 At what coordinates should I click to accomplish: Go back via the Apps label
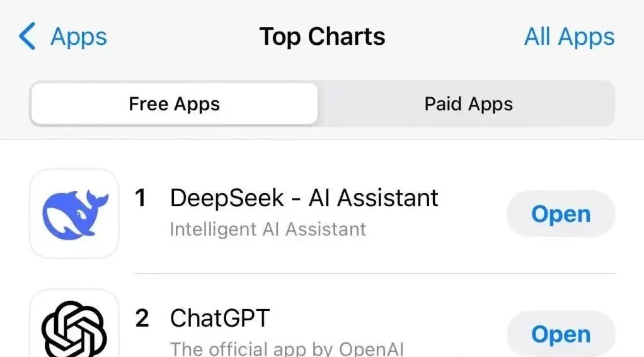click(79, 37)
